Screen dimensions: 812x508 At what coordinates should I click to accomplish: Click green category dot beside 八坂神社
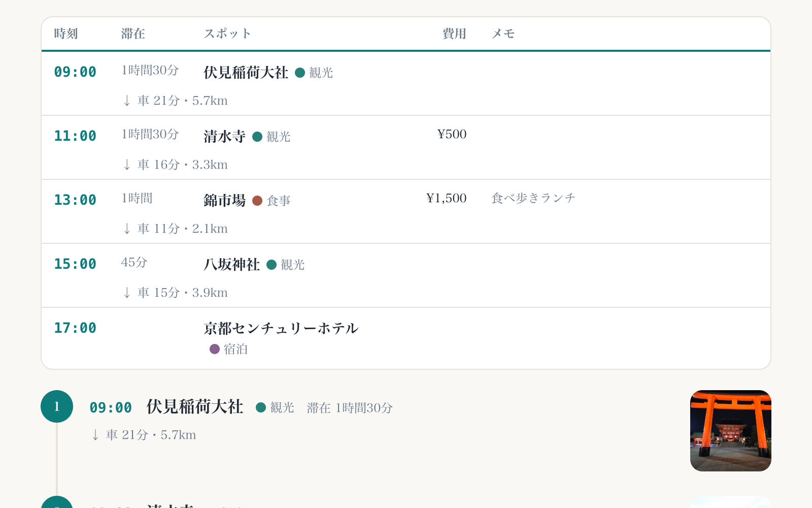click(x=272, y=265)
